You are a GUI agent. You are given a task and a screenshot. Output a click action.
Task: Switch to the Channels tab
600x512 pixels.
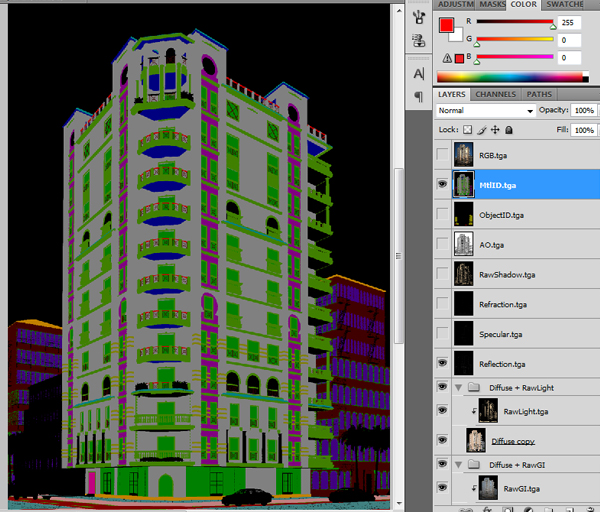pos(495,94)
